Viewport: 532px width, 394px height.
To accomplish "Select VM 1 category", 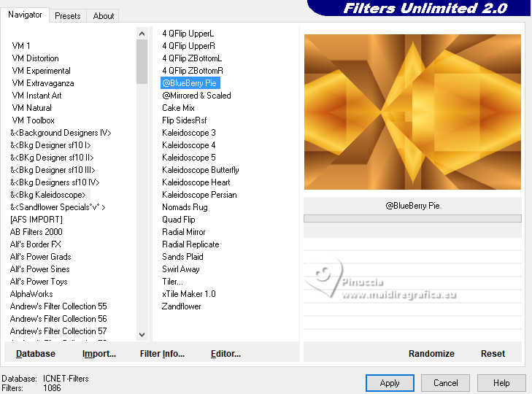I will 21,46.
